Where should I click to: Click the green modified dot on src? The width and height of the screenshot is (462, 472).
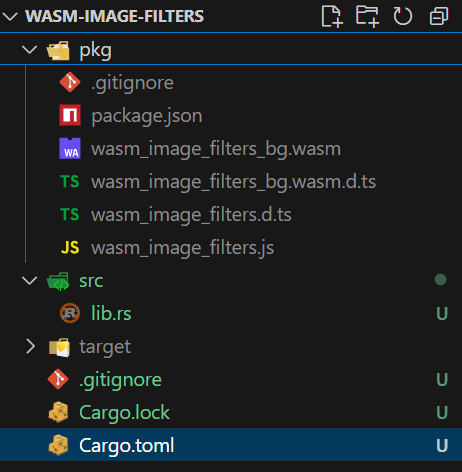(440, 280)
